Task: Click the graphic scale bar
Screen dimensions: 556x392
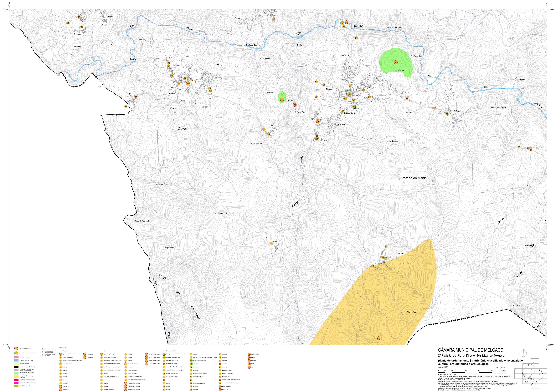Action: point(472,373)
